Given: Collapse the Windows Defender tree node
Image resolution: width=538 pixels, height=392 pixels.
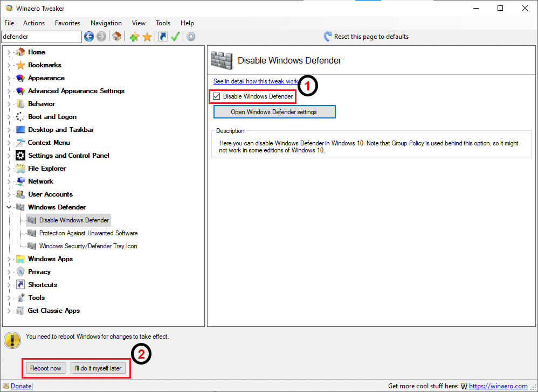Looking at the screenshot, I should pos(9,207).
